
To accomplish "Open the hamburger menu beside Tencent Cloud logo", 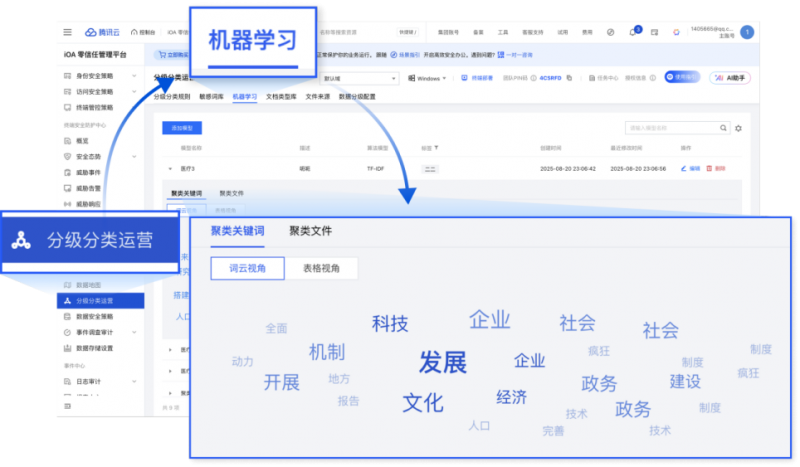I will (67, 32).
